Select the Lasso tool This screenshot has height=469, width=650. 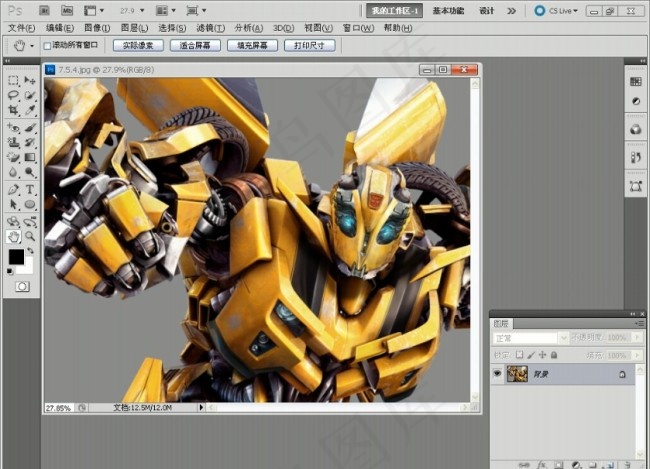click(13, 95)
